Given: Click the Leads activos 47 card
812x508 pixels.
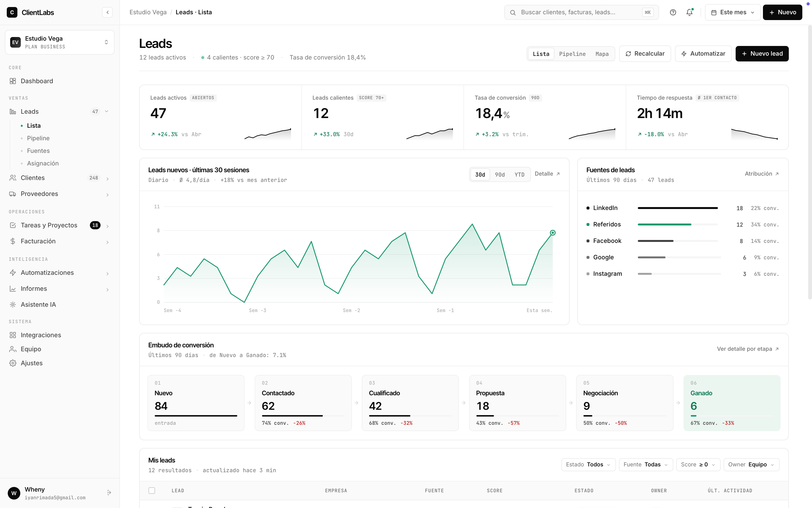Looking at the screenshot, I should coord(220,117).
